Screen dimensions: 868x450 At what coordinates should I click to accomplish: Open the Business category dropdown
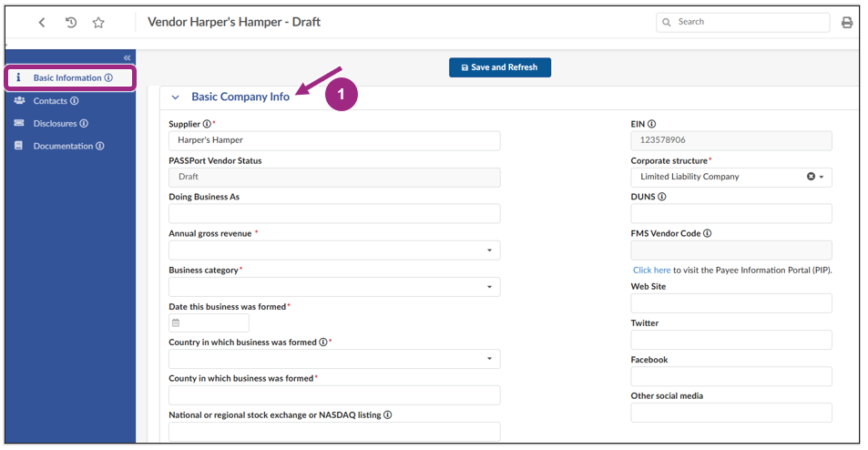[489, 287]
